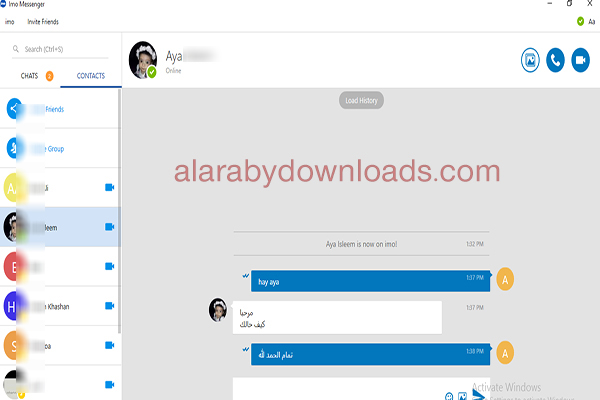The width and height of the screenshot is (600, 400).
Task: Click the orange A avatar beside 'hay aya'
Action: pos(505,279)
